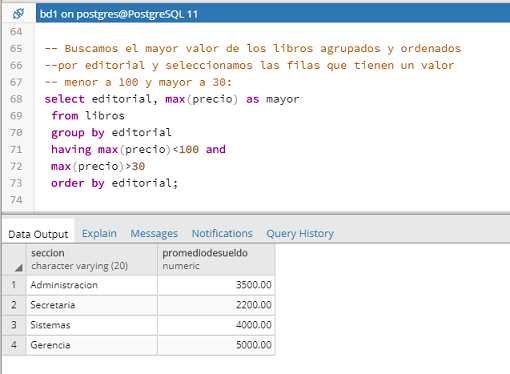Select the seccion column header
Viewport: 510px width, 374px height.
coord(92,260)
